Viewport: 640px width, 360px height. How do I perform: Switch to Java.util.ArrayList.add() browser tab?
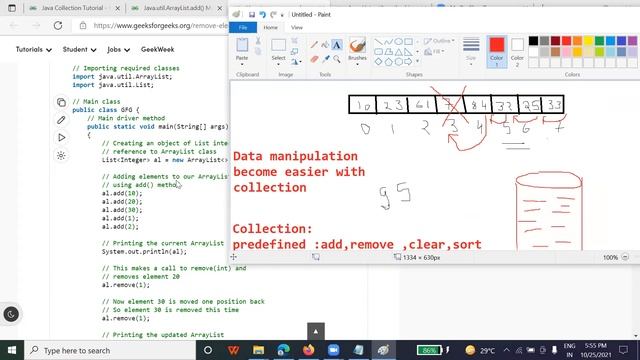pyautogui.click(x=176, y=8)
